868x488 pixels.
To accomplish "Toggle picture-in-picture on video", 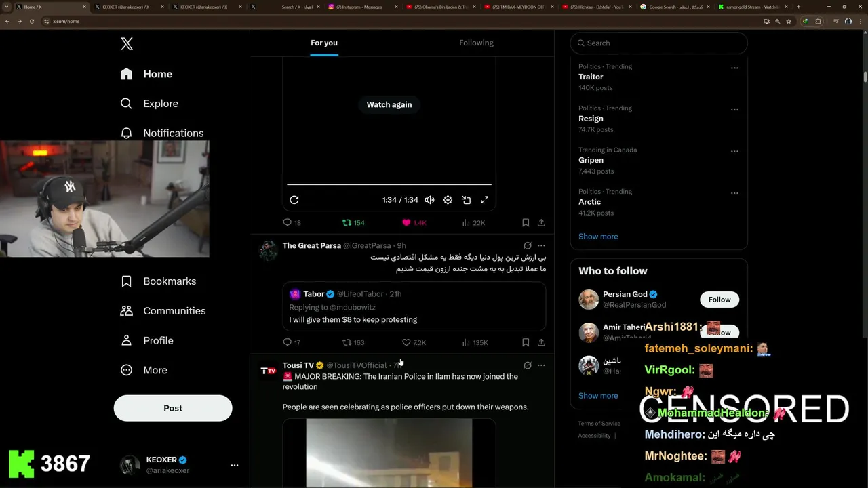I will [x=467, y=200].
